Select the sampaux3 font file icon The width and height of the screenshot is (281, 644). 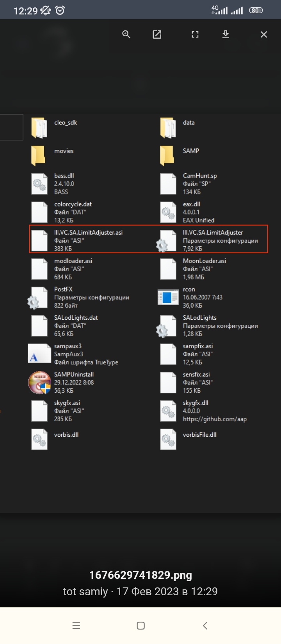39,354
